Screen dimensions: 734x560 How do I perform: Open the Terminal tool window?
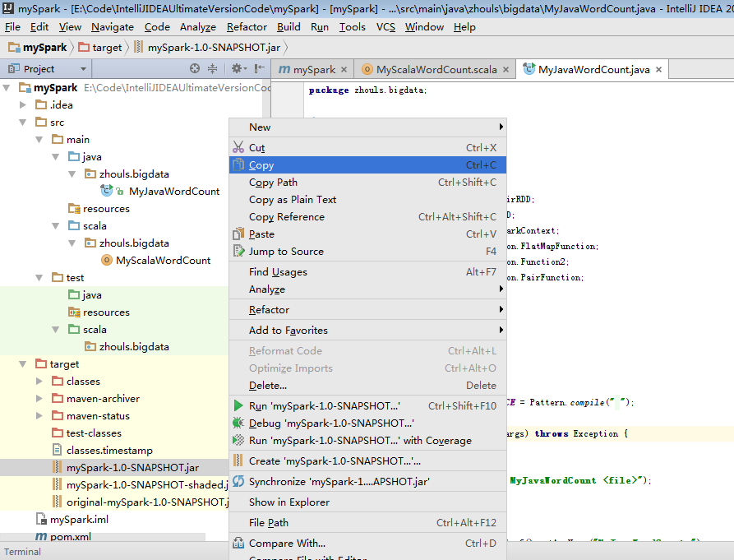coord(22,552)
